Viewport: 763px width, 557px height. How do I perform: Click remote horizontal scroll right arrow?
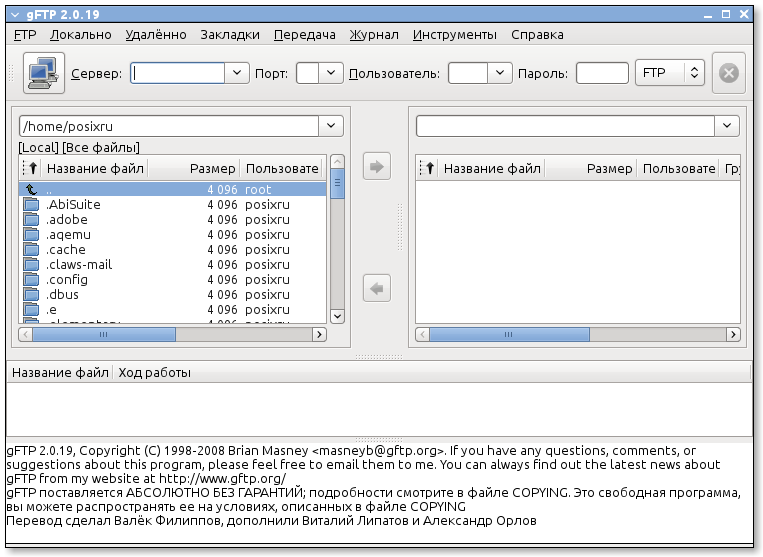click(x=733, y=334)
